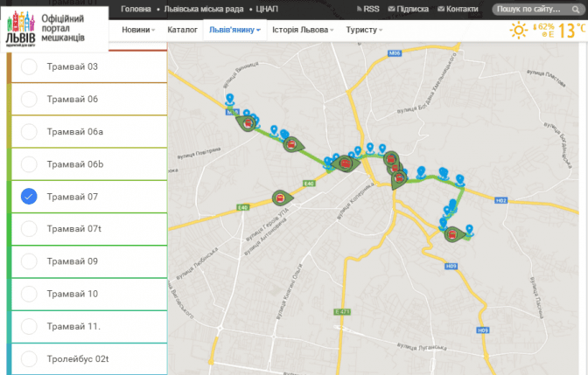588x375 pixels.
Task: Select the Львів'янину tab
Action: point(234,30)
